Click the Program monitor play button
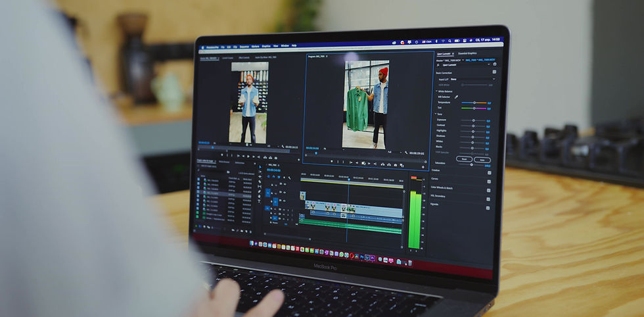 point(363,163)
